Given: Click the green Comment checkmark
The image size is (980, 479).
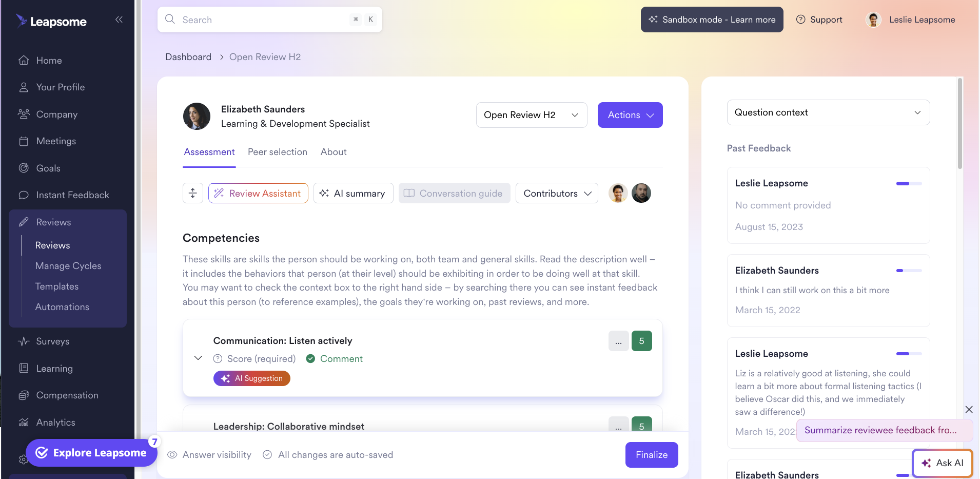Looking at the screenshot, I should coord(310,359).
